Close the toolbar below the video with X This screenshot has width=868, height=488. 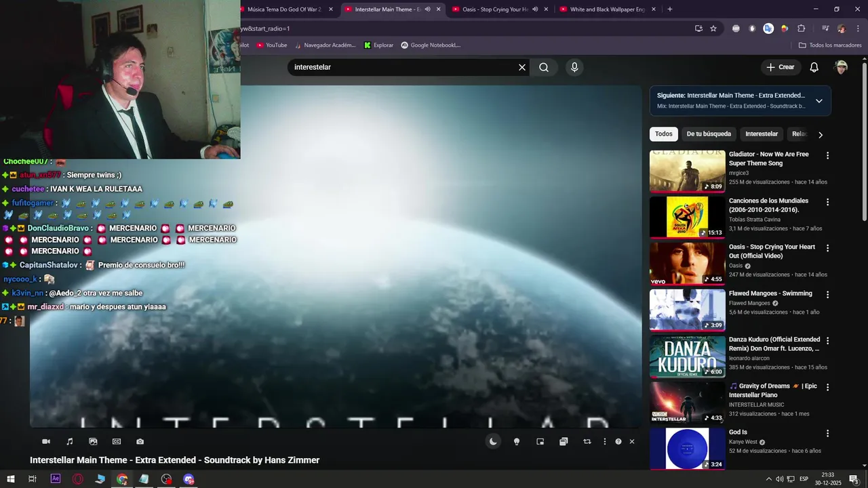pyautogui.click(x=632, y=441)
